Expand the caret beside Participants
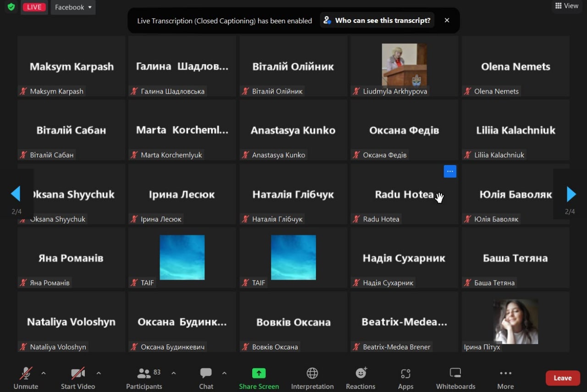Image resolution: width=587 pixels, height=392 pixels. pos(174,373)
